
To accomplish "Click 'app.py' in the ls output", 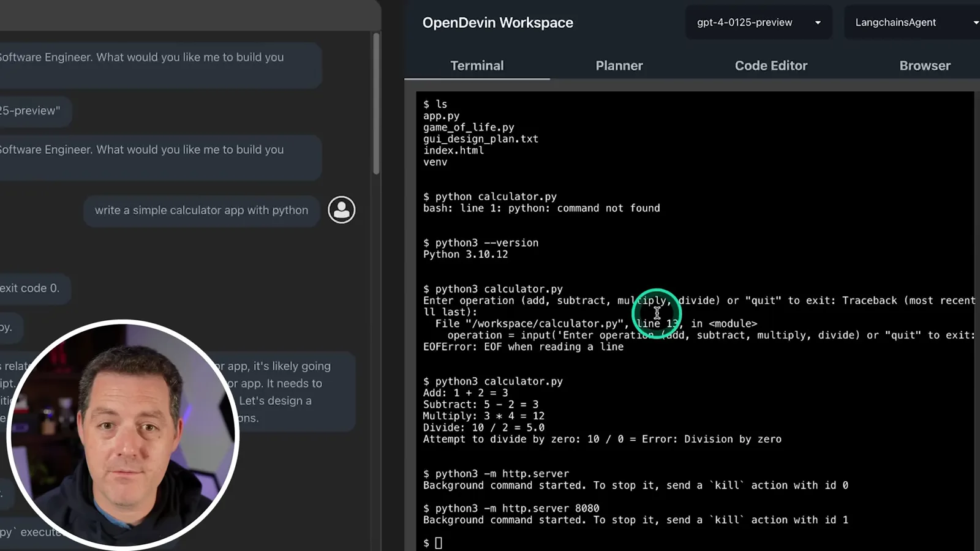I will click(x=441, y=116).
